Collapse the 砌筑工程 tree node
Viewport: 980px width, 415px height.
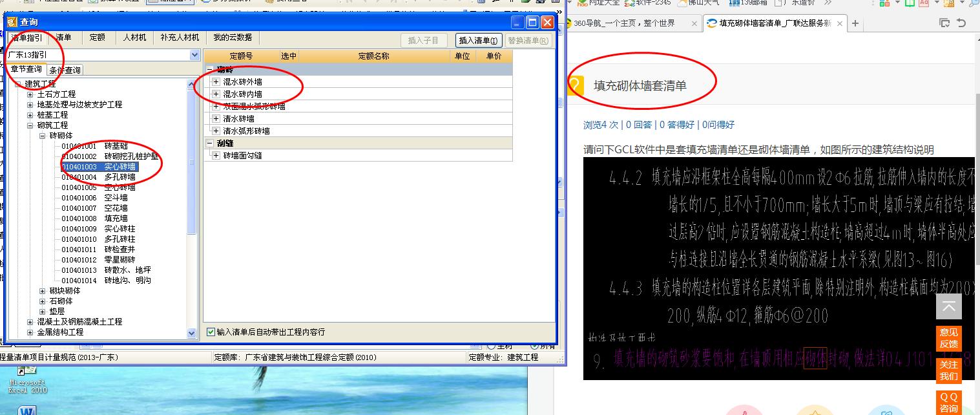tap(30, 125)
